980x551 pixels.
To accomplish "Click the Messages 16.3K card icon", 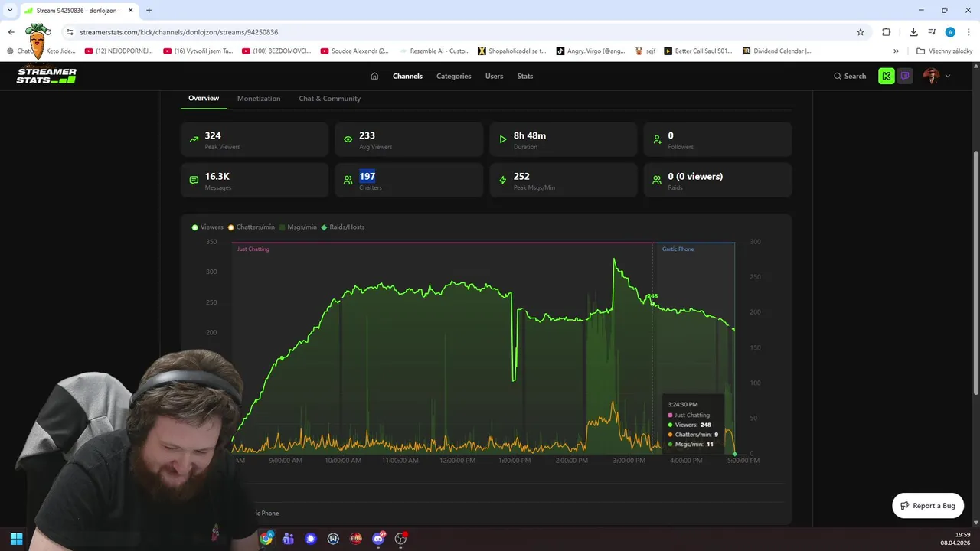I will (x=194, y=181).
